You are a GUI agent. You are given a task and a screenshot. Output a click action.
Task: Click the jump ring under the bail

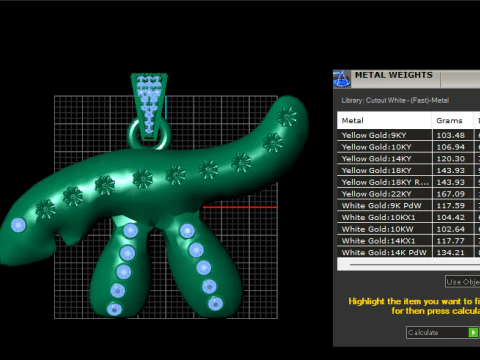pos(149,135)
